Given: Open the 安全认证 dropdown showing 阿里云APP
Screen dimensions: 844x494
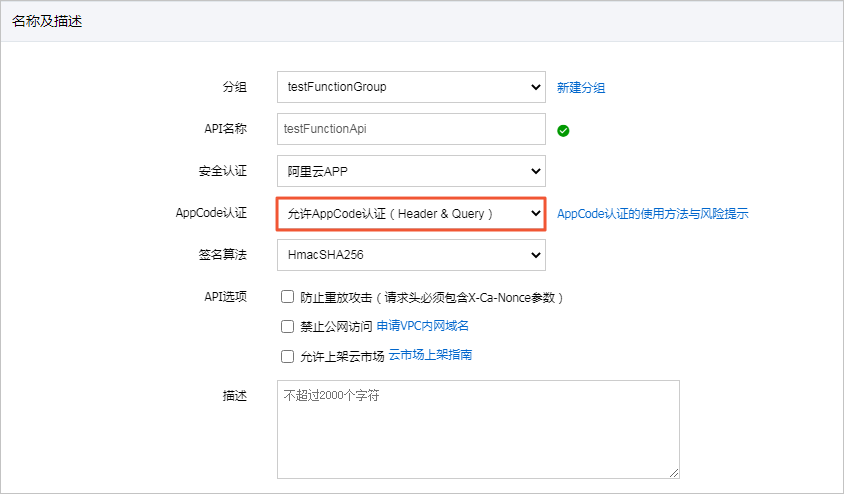Looking at the screenshot, I should tap(411, 171).
